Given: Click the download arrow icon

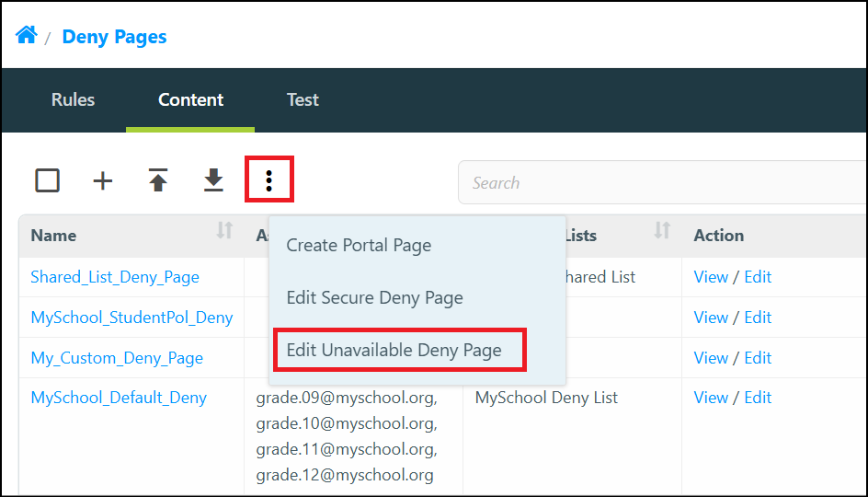Looking at the screenshot, I should [213, 180].
